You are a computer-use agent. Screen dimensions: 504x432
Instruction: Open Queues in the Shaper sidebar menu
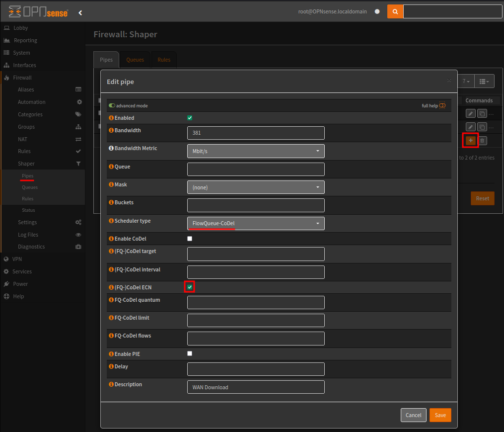(30, 187)
